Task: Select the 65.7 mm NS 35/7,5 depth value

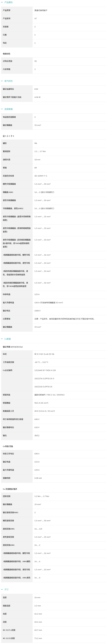Action: point(38,630)
